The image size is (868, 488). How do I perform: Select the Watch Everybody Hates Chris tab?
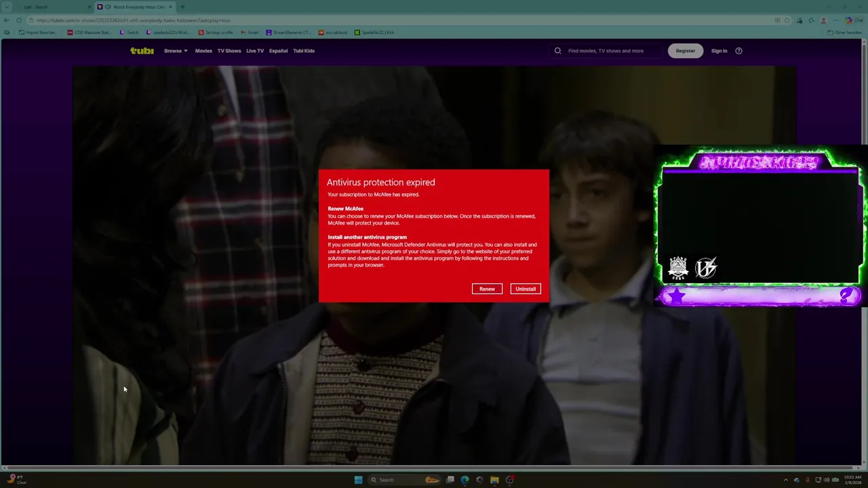(134, 7)
